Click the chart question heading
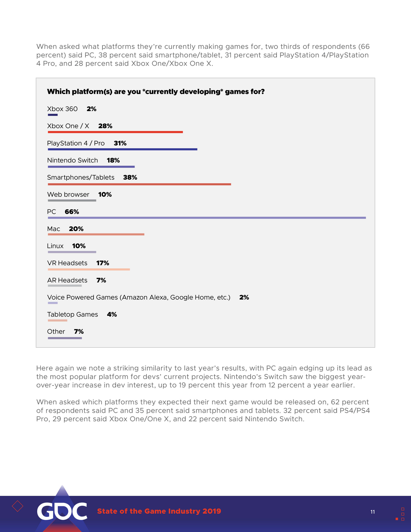Viewport: 411px width, 532px height. coord(156,92)
